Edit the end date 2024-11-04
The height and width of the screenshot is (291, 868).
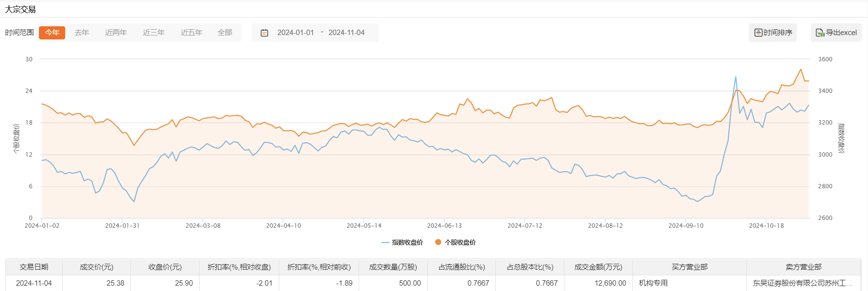point(346,33)
